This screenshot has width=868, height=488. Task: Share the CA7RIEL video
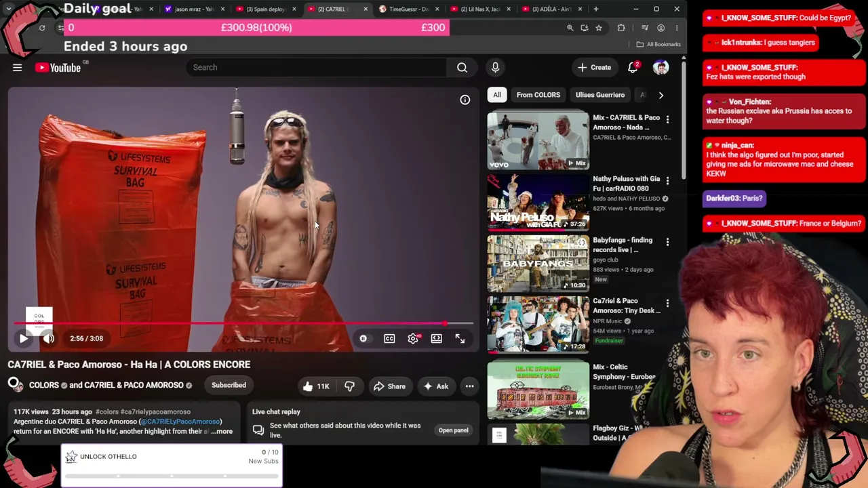389,386
